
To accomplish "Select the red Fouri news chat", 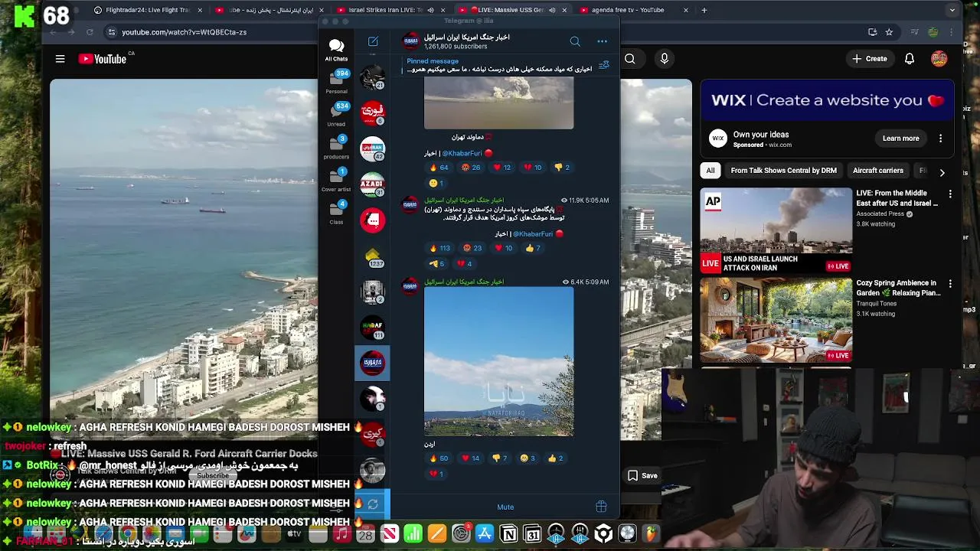I will pyautogui.click(x=372, y=113).
